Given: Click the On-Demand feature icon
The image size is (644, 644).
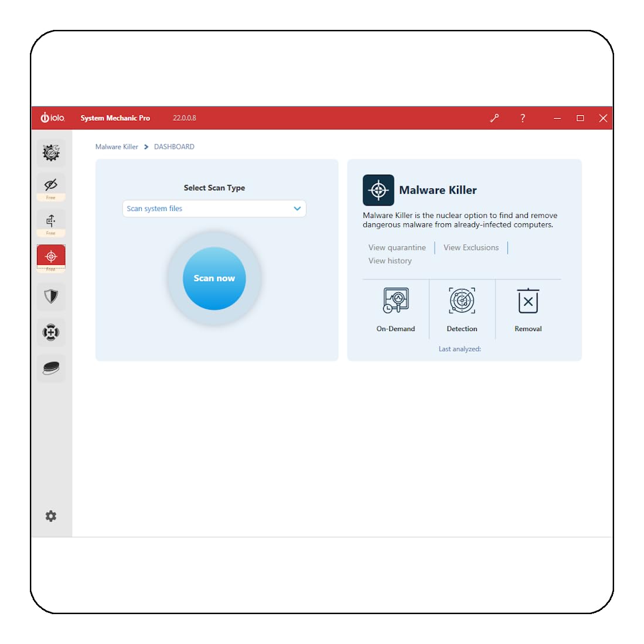Looking at the screenshot, I should point(396,301).
